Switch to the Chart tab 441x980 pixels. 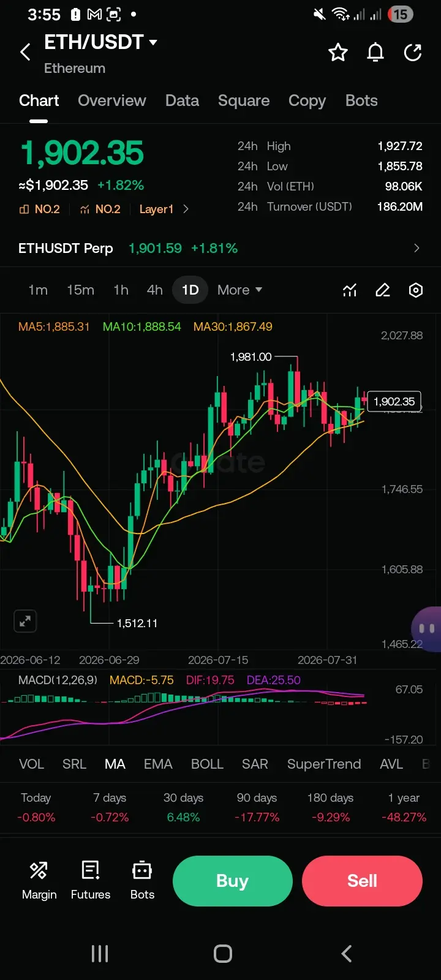[39, 101]
